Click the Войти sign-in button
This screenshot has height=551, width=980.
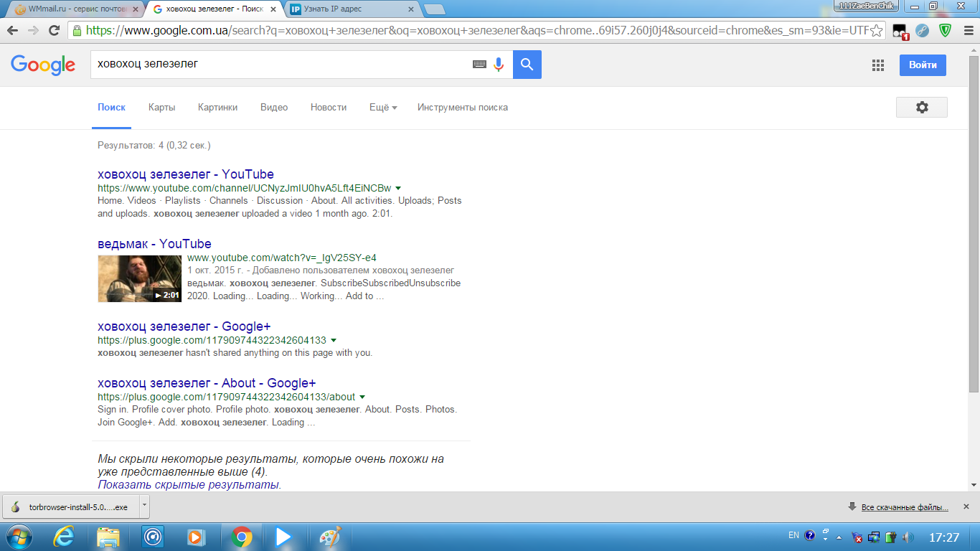point(923,65)
